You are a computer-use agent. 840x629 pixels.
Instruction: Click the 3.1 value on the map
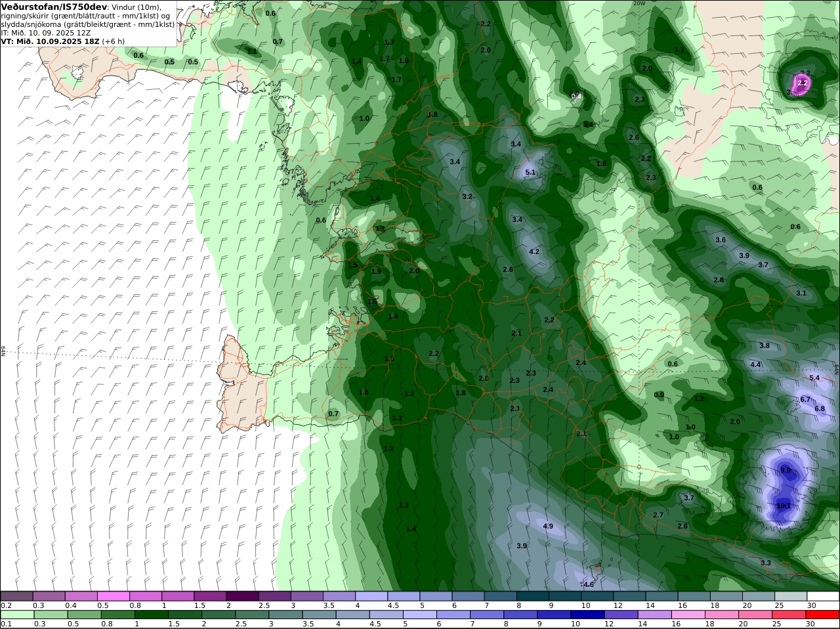point(801,293)
